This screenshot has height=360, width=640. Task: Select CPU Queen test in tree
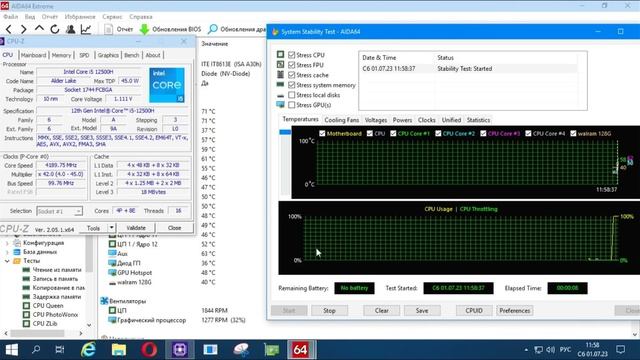48,305
